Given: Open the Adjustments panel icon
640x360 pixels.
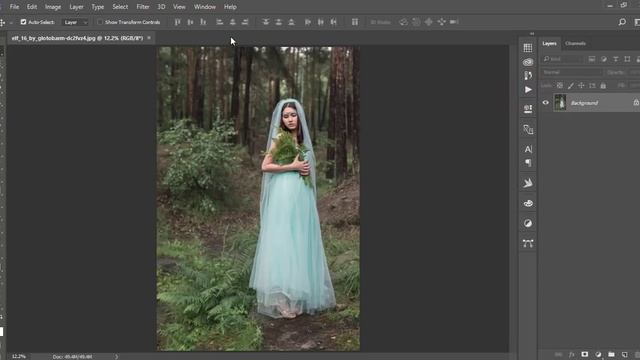Looking at the screenshot, I should tap(528, 223).
